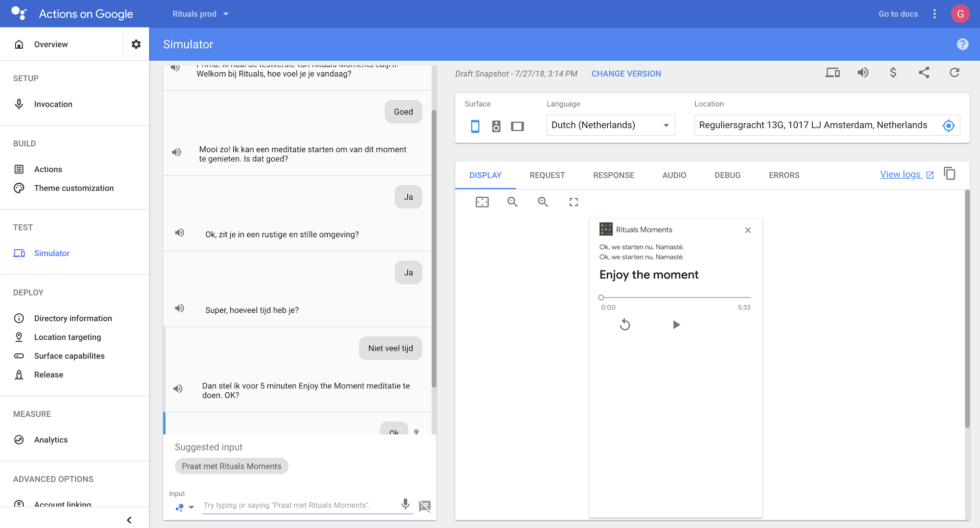The height and width of the screenshot is (528, 980).
Task: Click the fullscreen display icon
Action: pyautogui.click(x=574, y=202)
